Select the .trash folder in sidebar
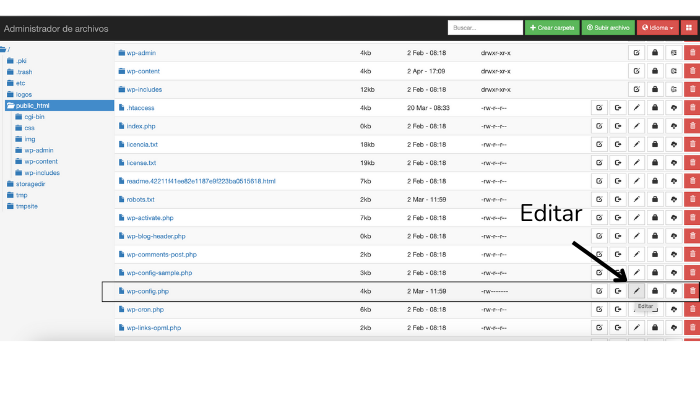 [x=24, y=72]
